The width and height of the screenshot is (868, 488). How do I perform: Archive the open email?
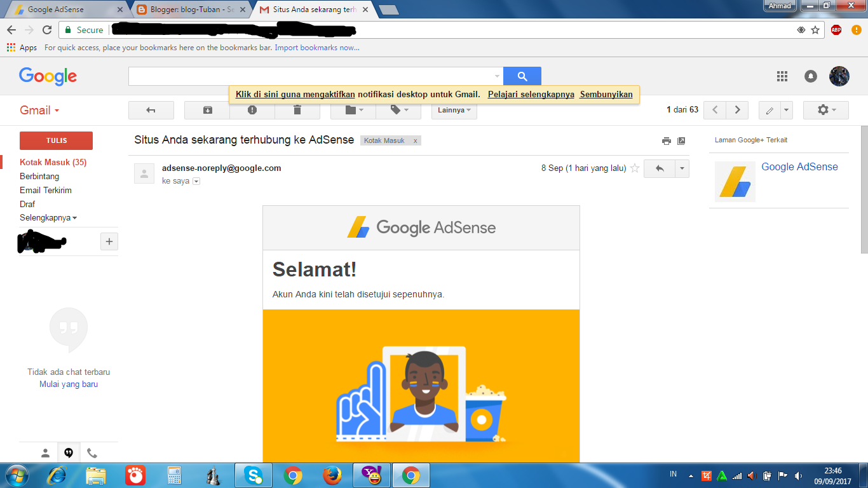[207, 110]
